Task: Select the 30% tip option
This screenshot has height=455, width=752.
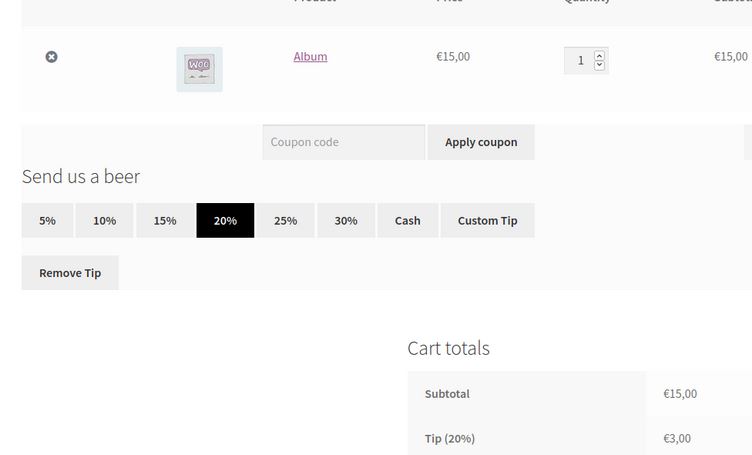Action: (x=346, y=221)
